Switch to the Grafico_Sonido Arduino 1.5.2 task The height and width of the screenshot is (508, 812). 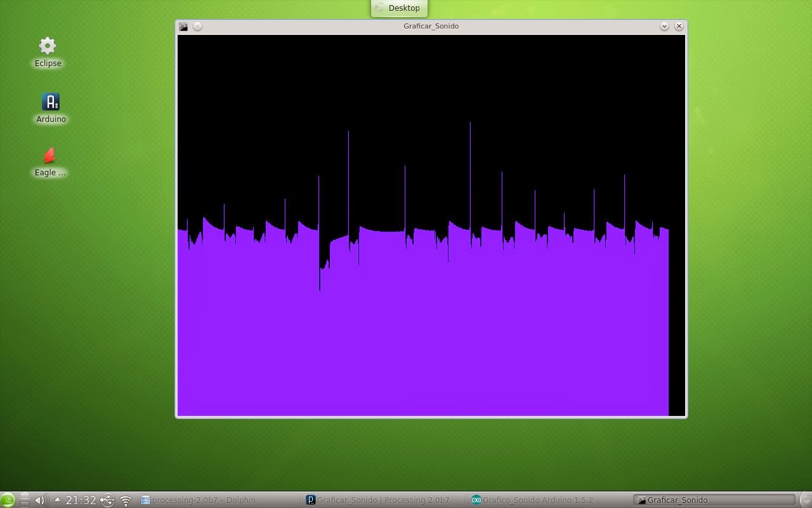pyautogui.click(x=549, y=500)
